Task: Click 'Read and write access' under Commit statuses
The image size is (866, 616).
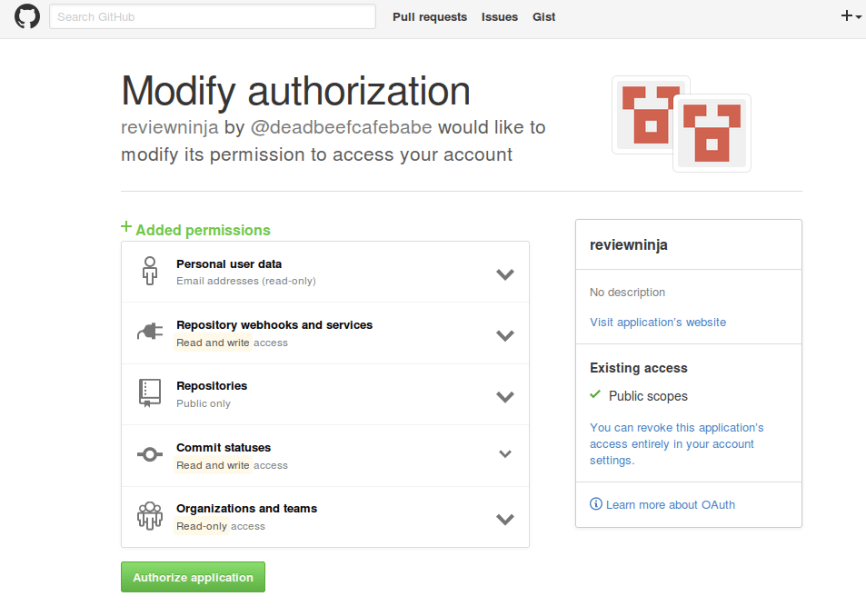Action: [x=232, y=465]
